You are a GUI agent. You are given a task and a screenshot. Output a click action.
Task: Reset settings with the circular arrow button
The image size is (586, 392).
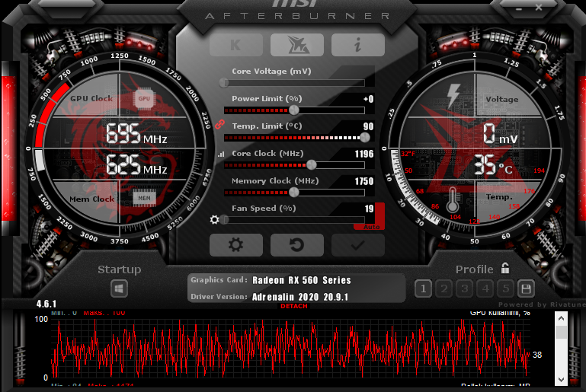click(297, 245)
